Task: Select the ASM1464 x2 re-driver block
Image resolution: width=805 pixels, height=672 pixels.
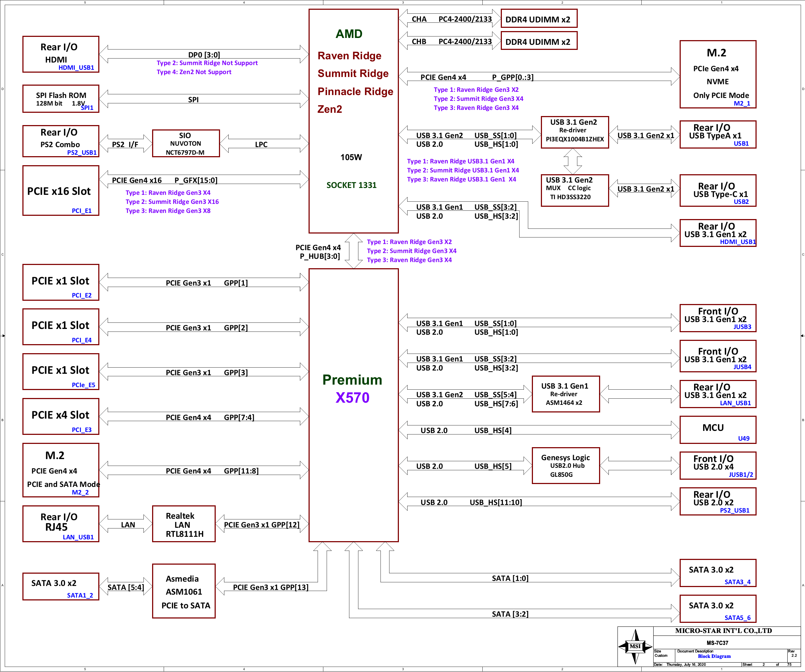Action: click(x=566, y=394)
